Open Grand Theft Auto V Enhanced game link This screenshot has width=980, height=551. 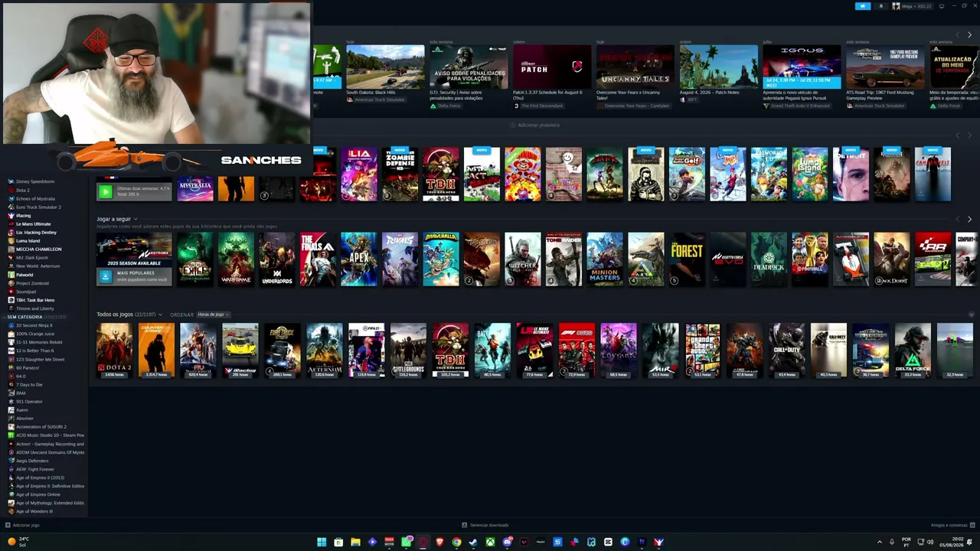[796, 106]
